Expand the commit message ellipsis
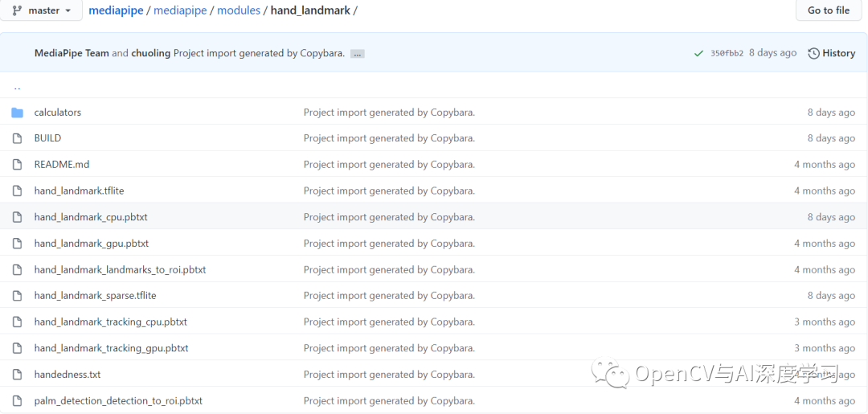 [x=358, y=54]
